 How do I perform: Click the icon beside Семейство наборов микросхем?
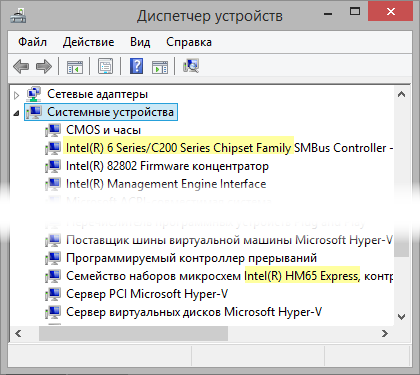[x=53, y=276]
